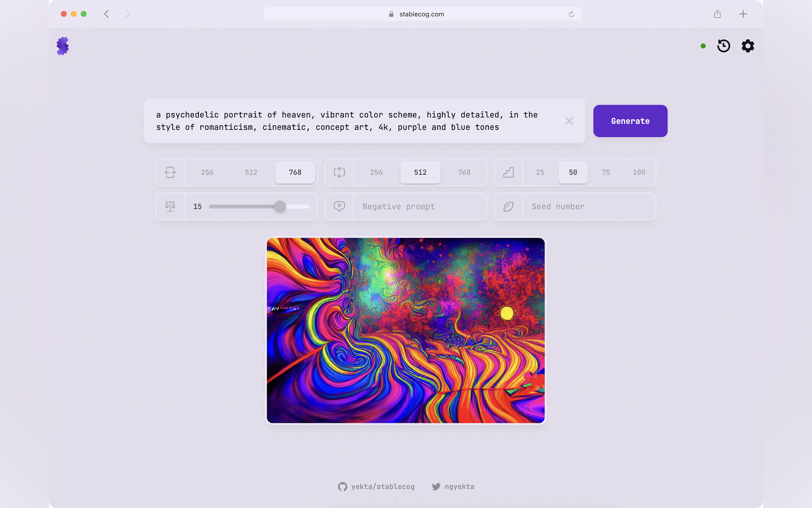The height and width of the screenshot is (508, 812).
Task: Click the browser reload icon
Action: (571, 14)
